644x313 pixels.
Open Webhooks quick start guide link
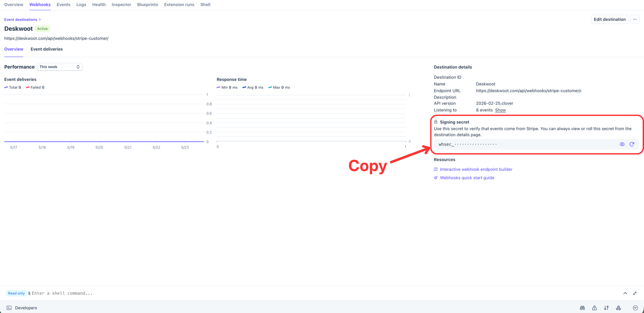(467, 178)
